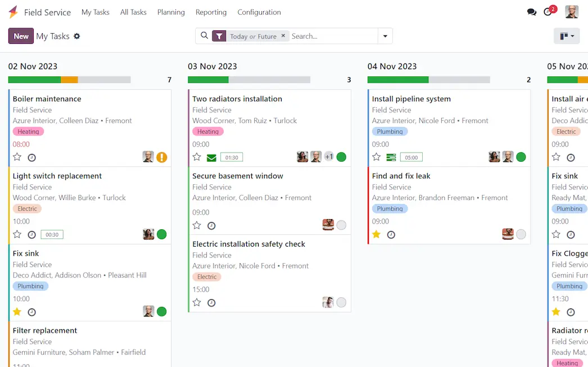The image size is (588, 367).
Task: Star the Boiler maintenance task
Action: pos(17,157)
